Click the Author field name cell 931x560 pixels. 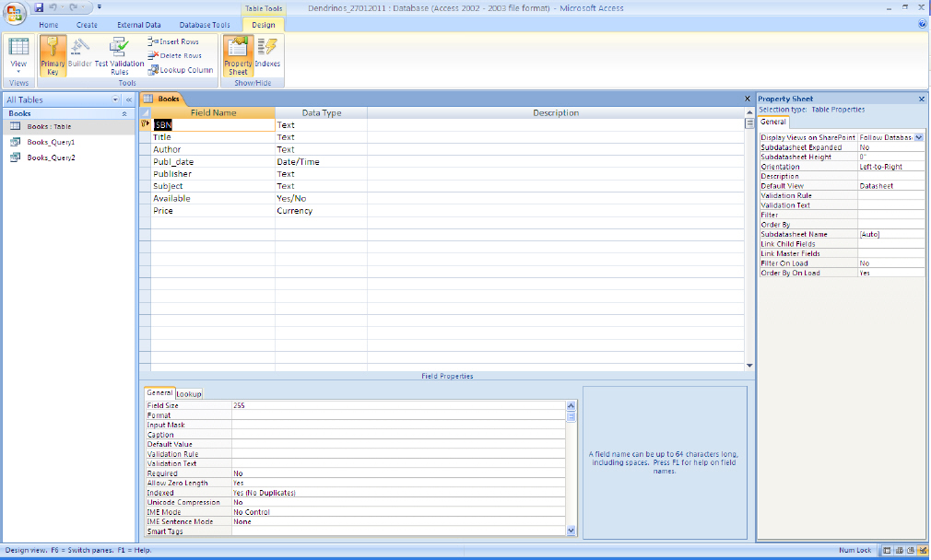click(213, 149)
